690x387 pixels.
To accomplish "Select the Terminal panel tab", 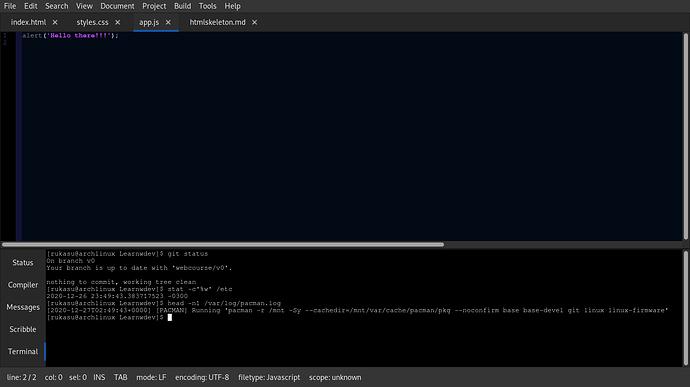I will pyautogui.click(x=22, y=351).
